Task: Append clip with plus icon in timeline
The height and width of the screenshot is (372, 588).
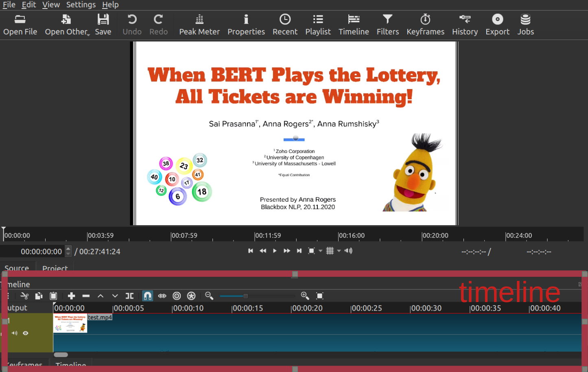Action: [71, 296]
